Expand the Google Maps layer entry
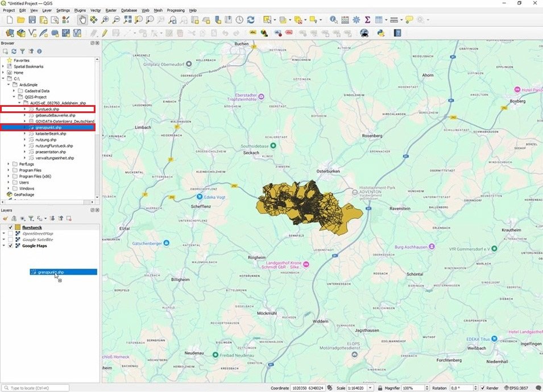Viewport: 543px width, 392px height. click(5, 245)
